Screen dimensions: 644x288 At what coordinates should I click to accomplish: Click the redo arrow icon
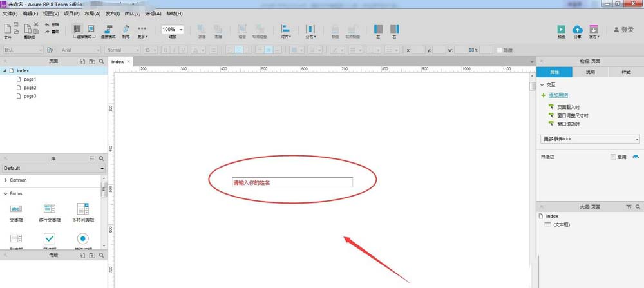tap(47, 31)
